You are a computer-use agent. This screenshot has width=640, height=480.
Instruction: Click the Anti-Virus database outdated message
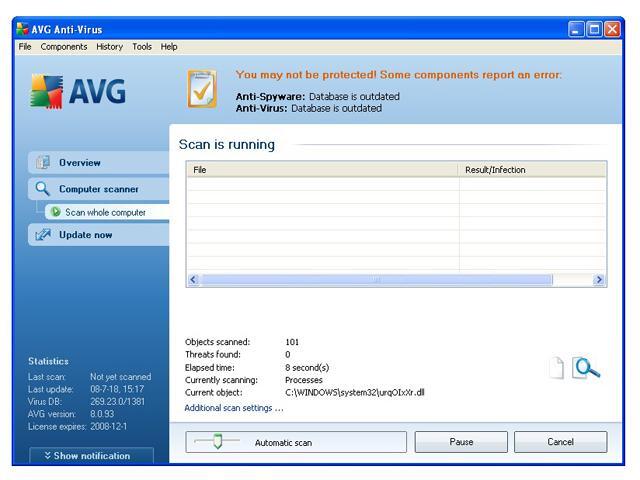(x=309, y=108)
